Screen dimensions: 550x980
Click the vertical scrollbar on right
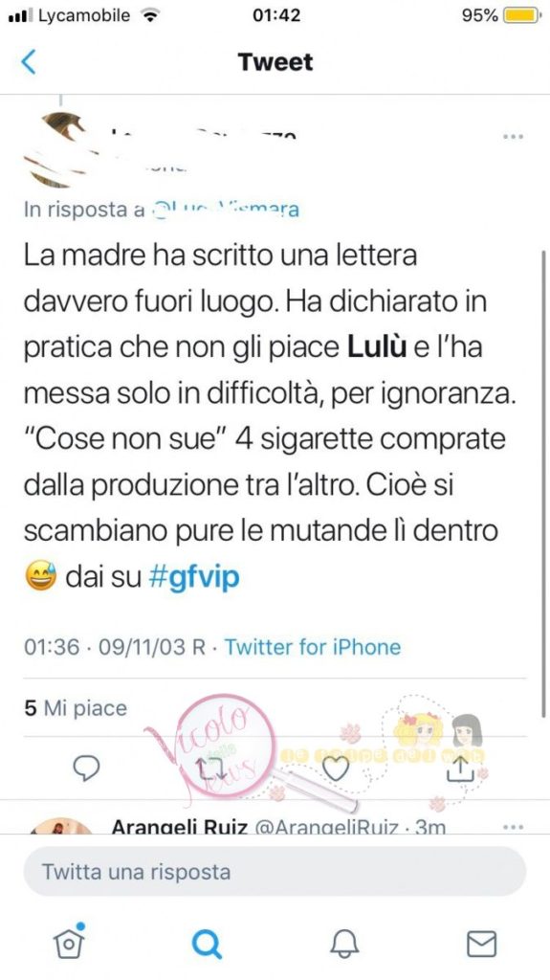coord(543,484)
